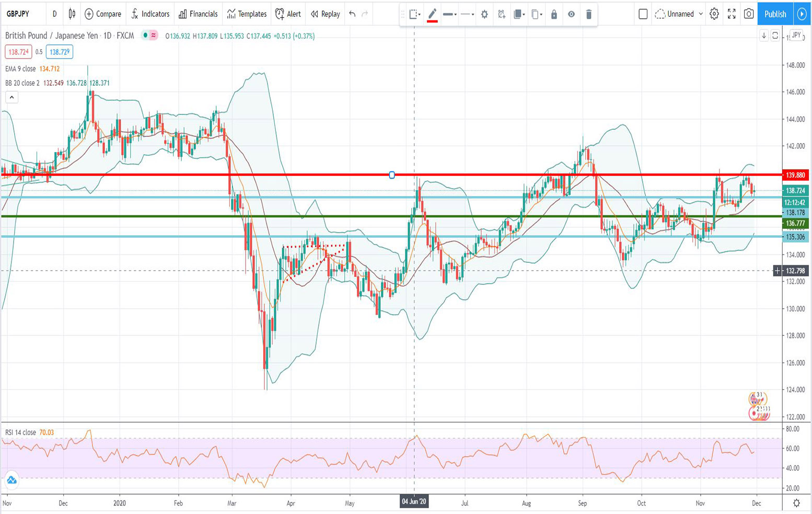Screen dimensions: 812x514
Task: Open the Templates menu
Action: [x=246, y=14]
